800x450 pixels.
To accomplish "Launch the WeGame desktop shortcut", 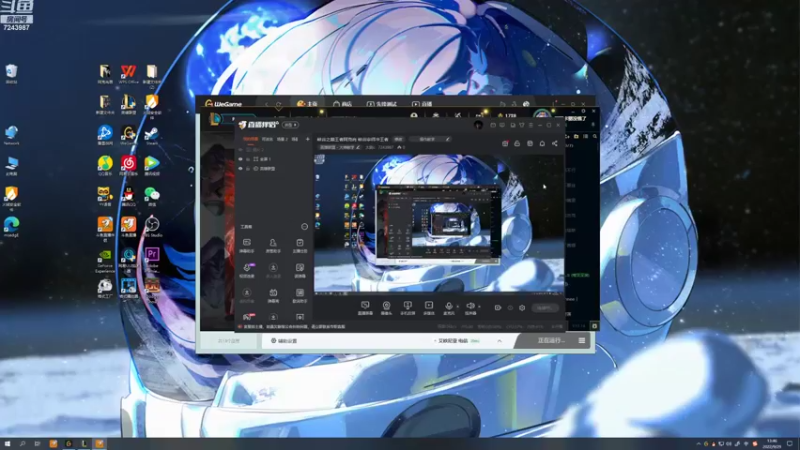I will 128,135.
